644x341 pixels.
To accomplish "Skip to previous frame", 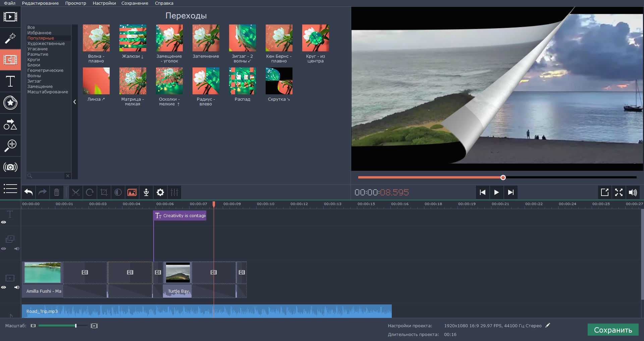I will point(483,192).
